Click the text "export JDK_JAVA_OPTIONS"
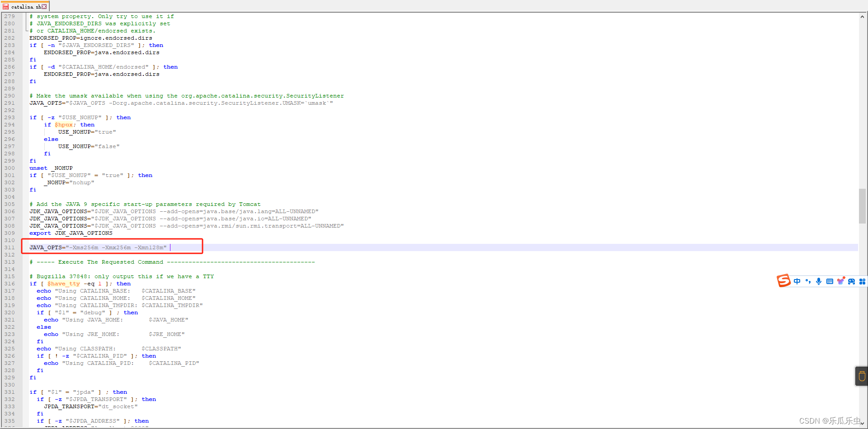 71,233
